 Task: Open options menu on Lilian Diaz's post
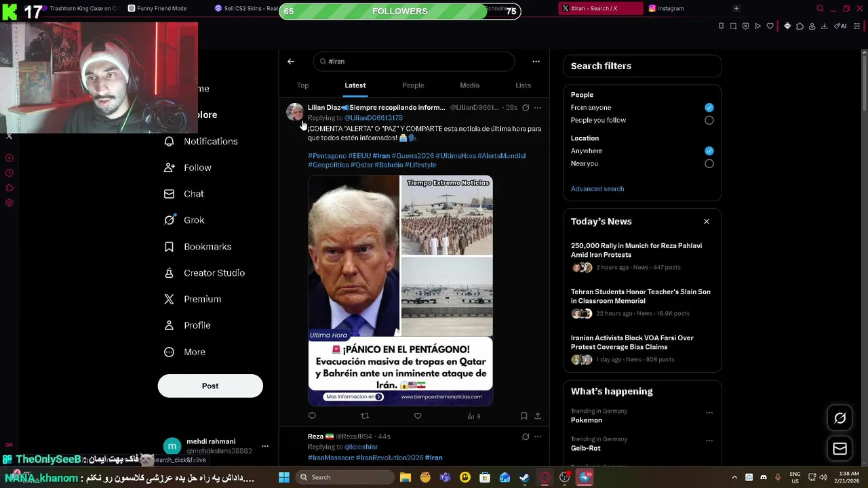[538, 107]
